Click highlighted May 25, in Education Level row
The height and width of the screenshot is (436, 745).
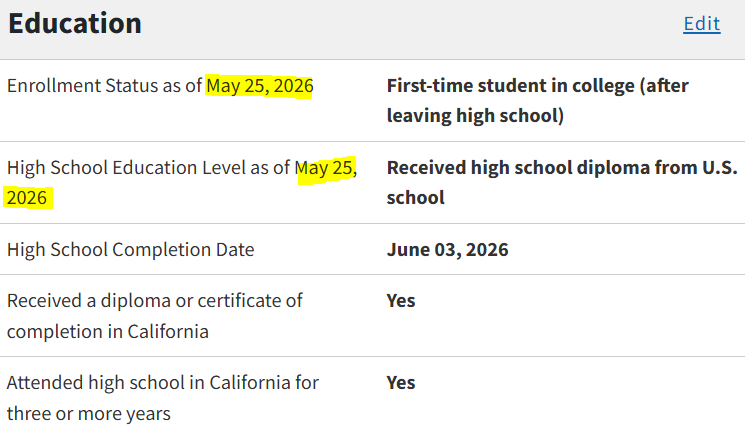[326, 169]
